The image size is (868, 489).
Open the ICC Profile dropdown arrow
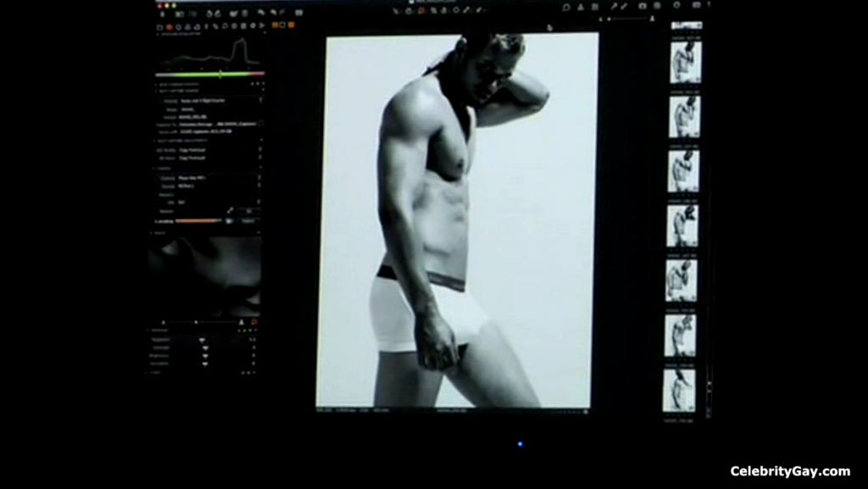259,149
